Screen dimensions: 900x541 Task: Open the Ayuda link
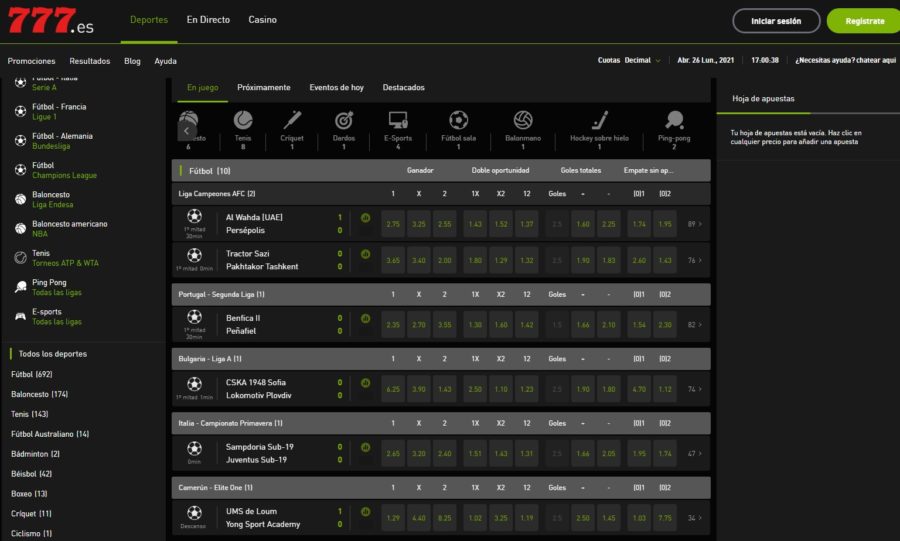tap(165, 61)
